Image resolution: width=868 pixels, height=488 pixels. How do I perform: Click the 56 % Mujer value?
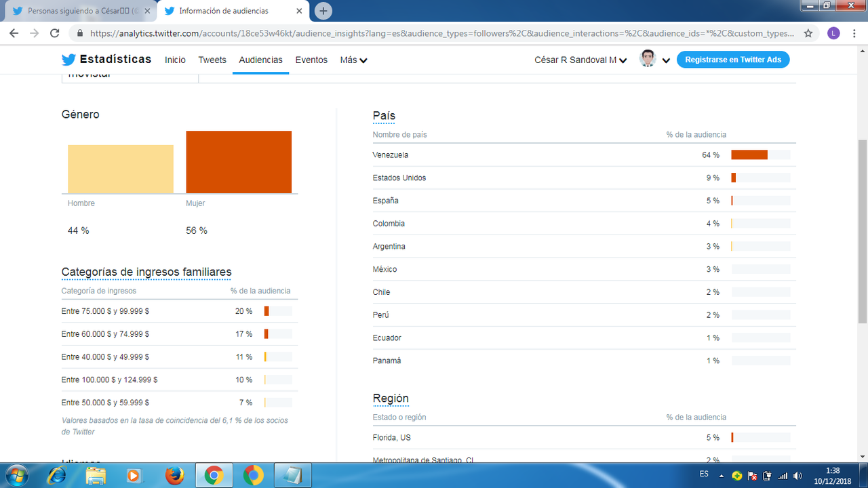point(197,230)
